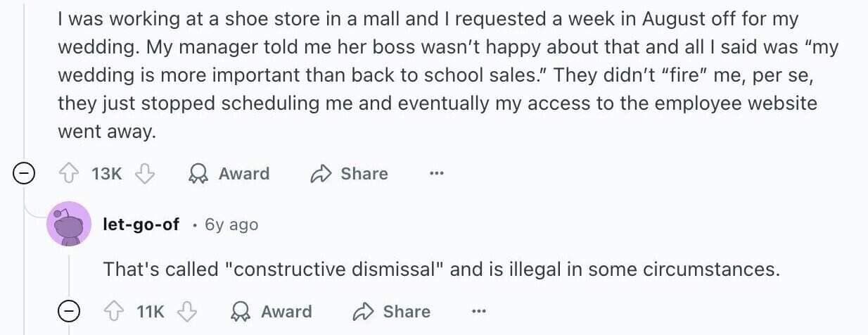Viewport: 868px width, 335px height.
Task: Collapse the shoe store comment thread
Action: (x=25, y=174)
